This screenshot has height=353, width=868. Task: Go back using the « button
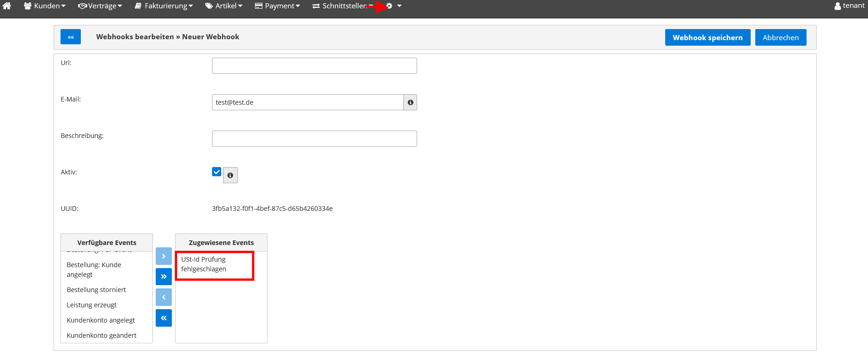point(71,37)
